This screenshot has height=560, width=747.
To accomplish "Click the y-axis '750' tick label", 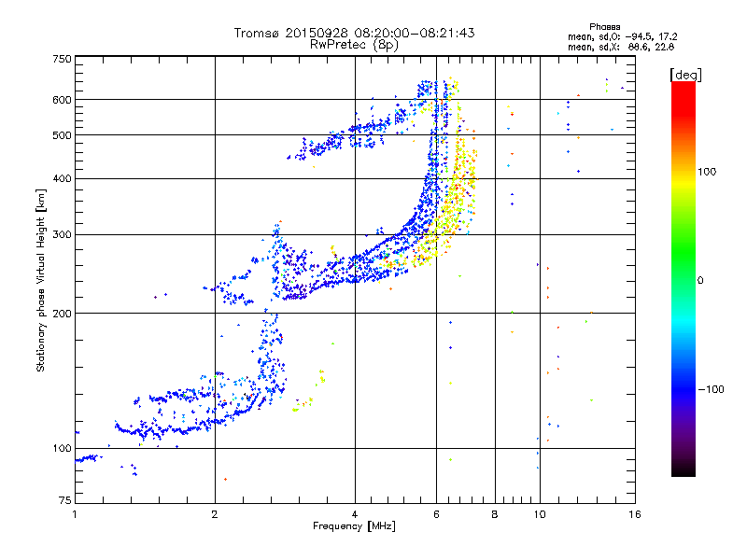I will [x=62, y=59].
